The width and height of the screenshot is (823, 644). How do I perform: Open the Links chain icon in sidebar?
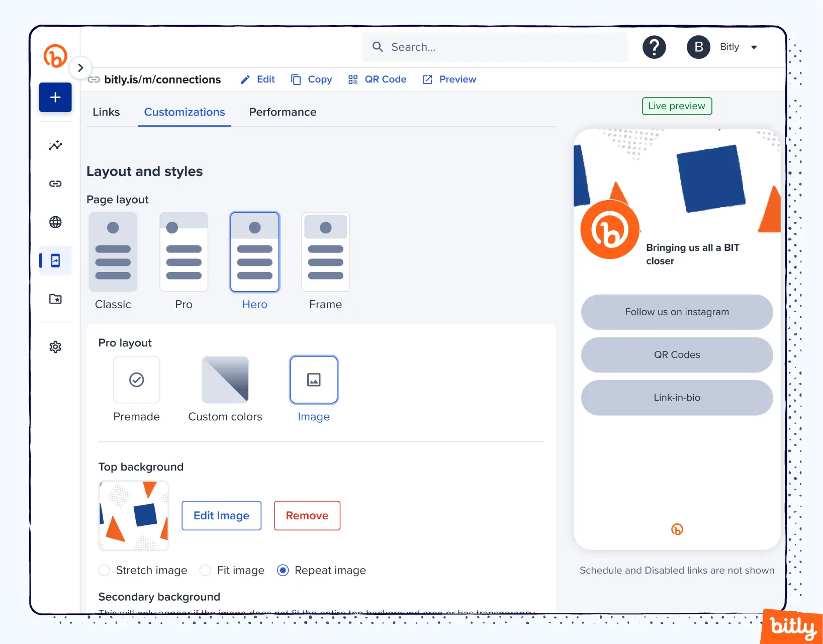point(55,183)
